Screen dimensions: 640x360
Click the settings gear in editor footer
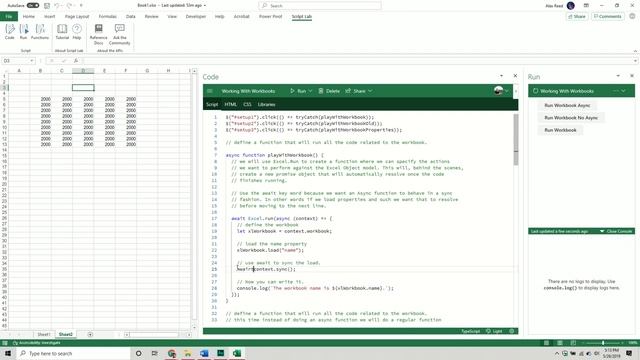[511, 331]
